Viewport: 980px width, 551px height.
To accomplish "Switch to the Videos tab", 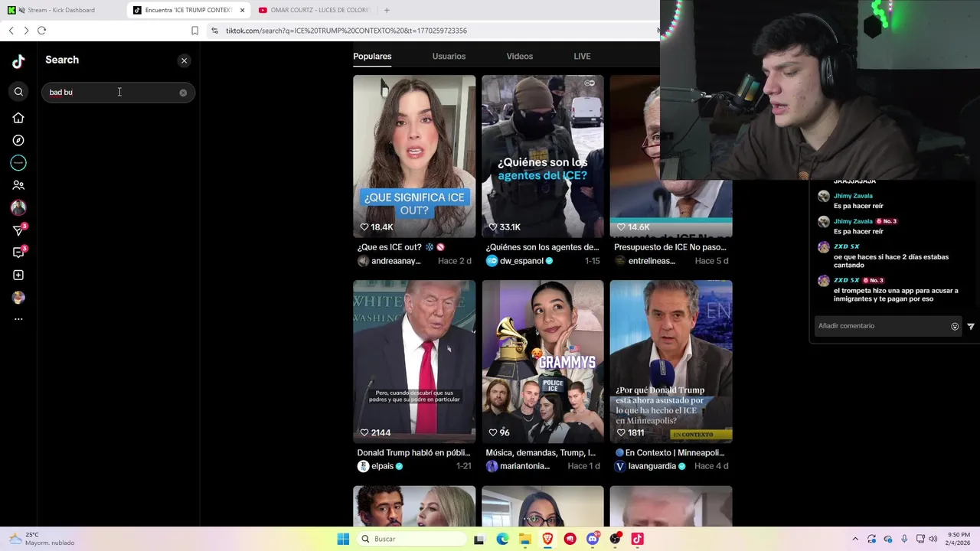I will point(519,56).
